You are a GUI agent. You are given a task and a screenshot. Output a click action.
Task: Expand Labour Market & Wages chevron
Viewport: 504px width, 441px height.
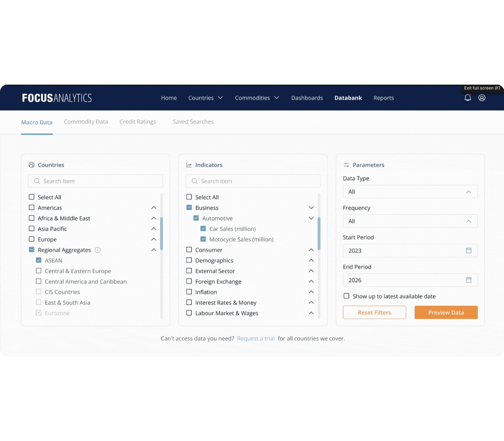[311, 313]
